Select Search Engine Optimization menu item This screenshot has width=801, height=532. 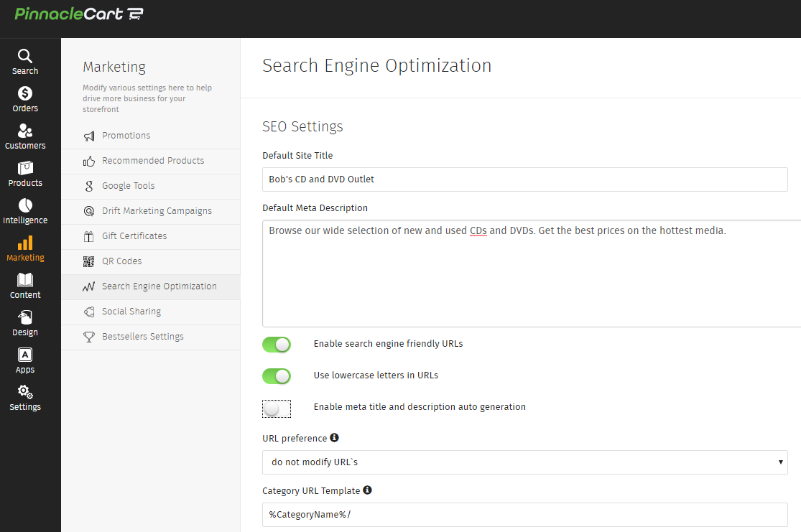[151, 286]
